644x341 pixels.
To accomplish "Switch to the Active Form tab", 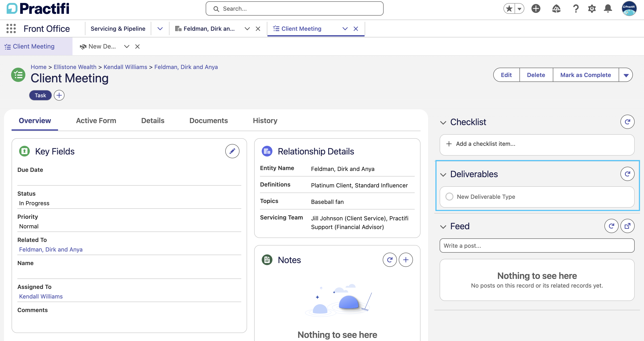I will [x=96, y=121].
